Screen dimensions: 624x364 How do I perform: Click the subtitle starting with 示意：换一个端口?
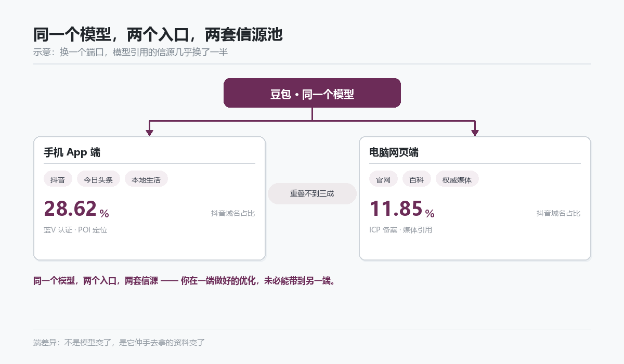(131, 52)
